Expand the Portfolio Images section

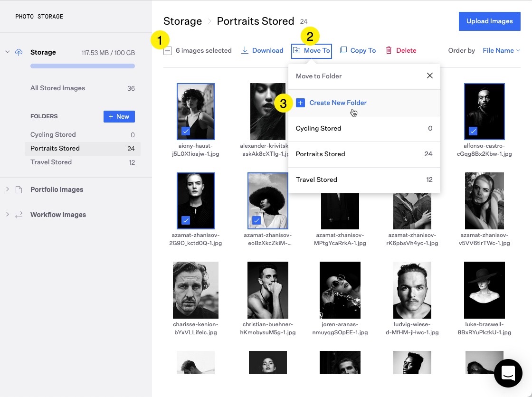[8, 189]
